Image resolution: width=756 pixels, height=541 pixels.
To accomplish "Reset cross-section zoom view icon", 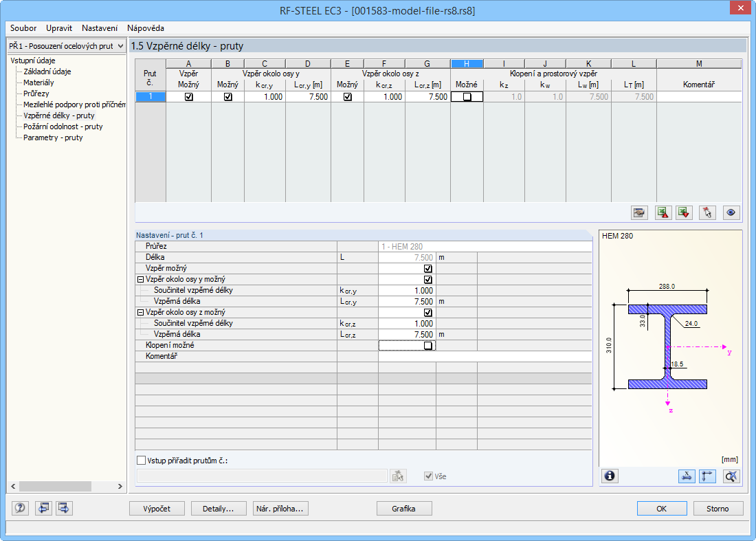I will point(731,476).
